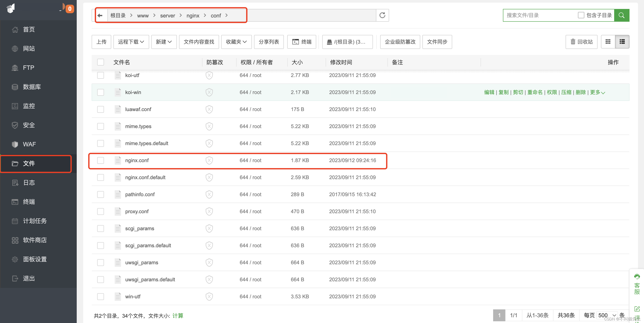Enable the 包含子目录 checkbox

click(x=581, y=15)
